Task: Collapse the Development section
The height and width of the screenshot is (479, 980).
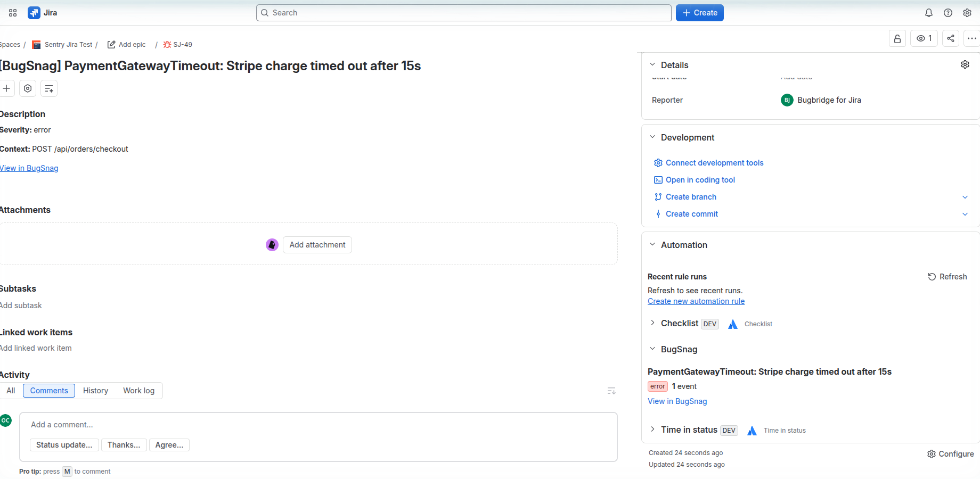Action: click(x=652, y=137)
